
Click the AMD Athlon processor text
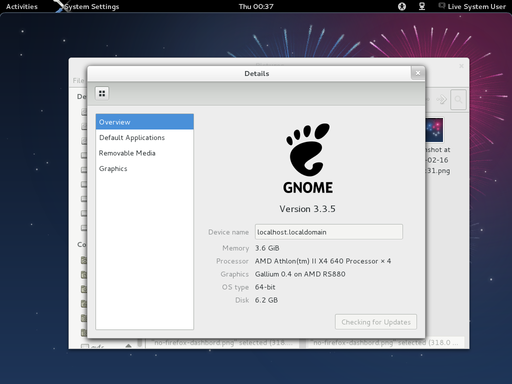(x=323, y=261)
